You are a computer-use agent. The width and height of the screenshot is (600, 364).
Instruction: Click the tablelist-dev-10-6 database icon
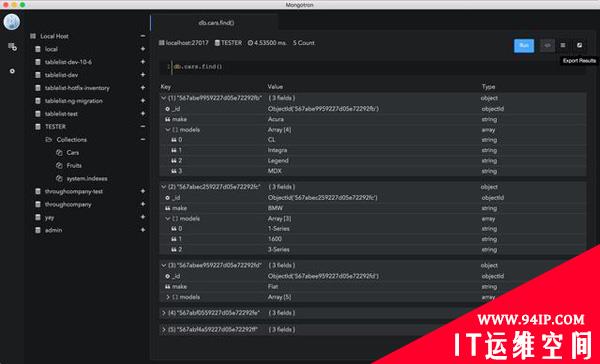(38, 62)
